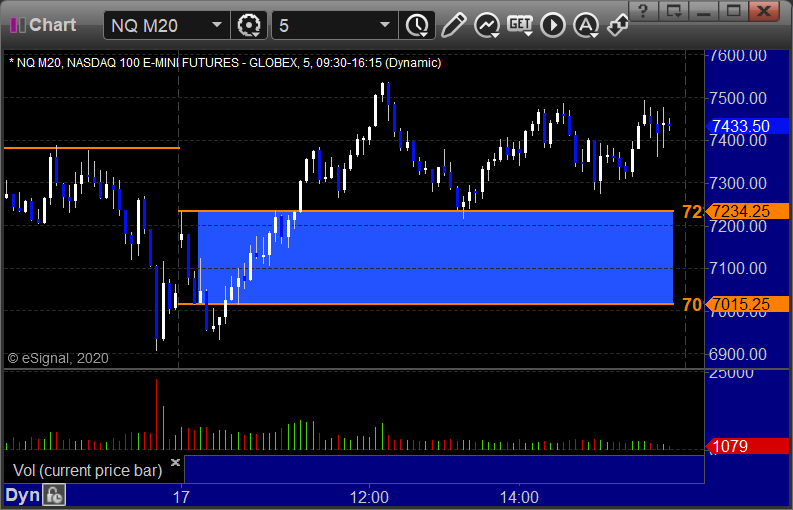This screenshot has height=510, width=793.
Task: Click the chart title text NQ M20, NASDAQ 100
Action: [x=225, y=63]
